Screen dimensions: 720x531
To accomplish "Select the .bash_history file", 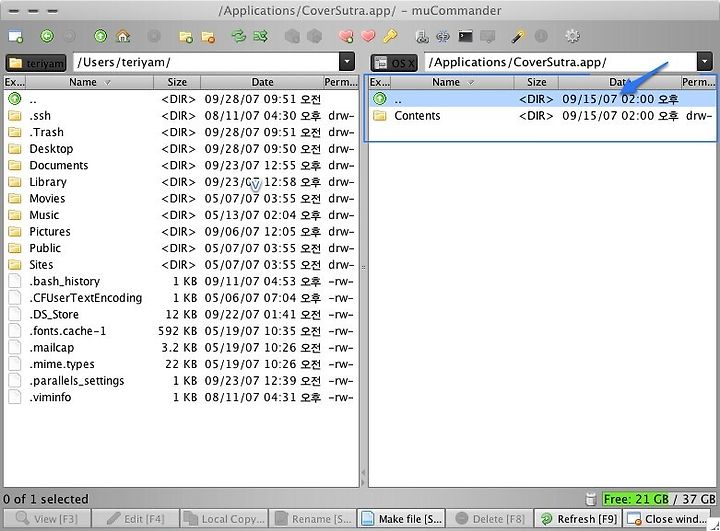I will click(181, 281).
